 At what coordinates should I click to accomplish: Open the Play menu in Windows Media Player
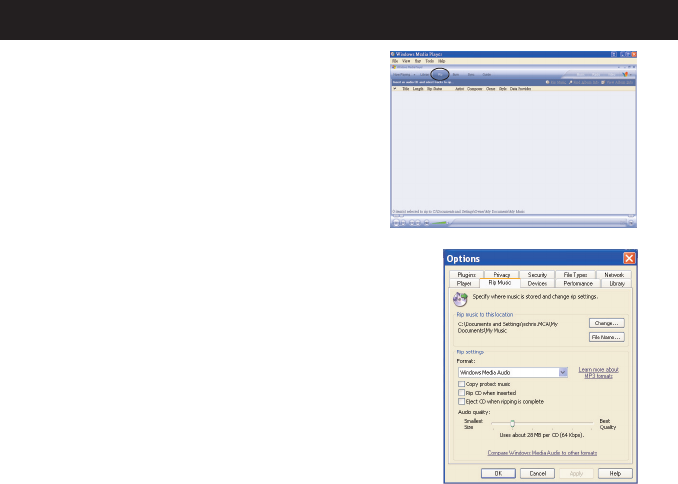click(x=418, y=61)
